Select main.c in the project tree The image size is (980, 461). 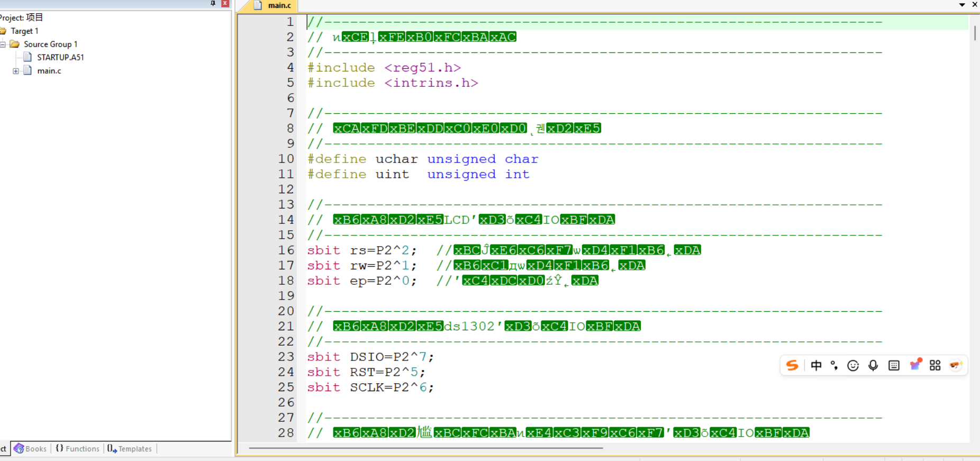click(49, 71)
